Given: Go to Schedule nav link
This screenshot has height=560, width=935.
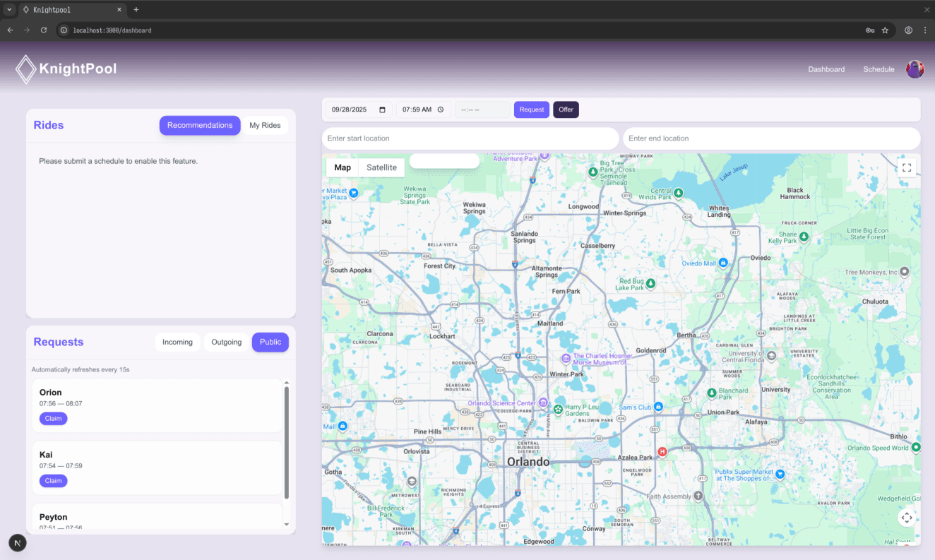Looking at the screenshot, I should tap(879, 69).
